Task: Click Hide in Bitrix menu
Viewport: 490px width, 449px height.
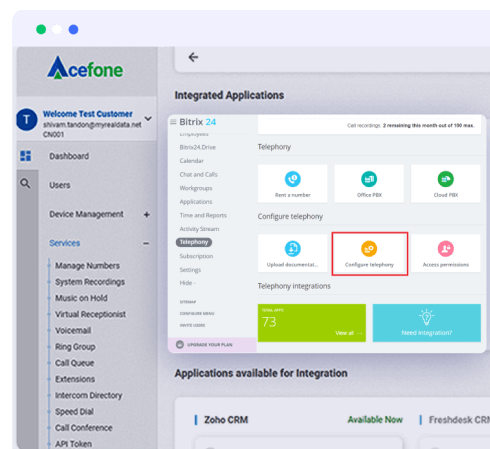Action: 188,283
